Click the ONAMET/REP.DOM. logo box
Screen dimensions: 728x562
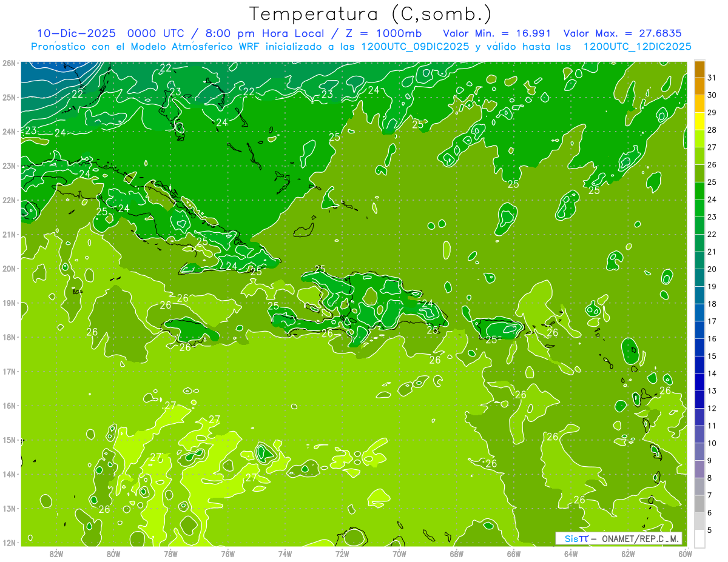(619, 538)
